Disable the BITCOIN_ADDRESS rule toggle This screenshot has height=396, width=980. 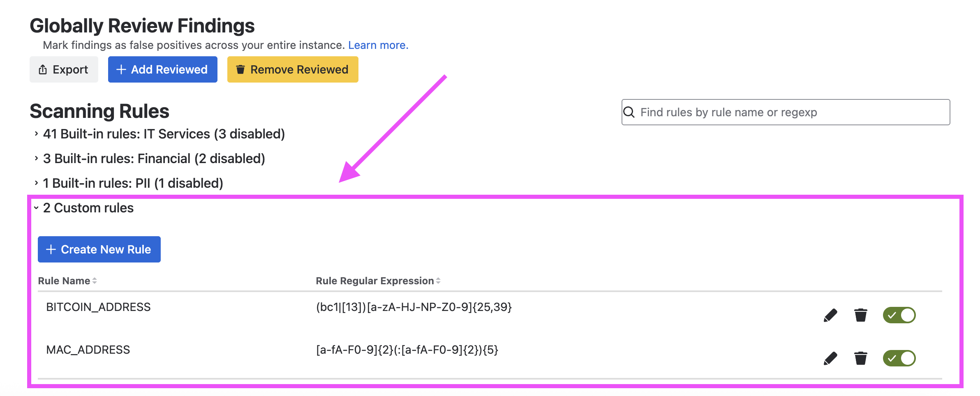coord(899,315)
